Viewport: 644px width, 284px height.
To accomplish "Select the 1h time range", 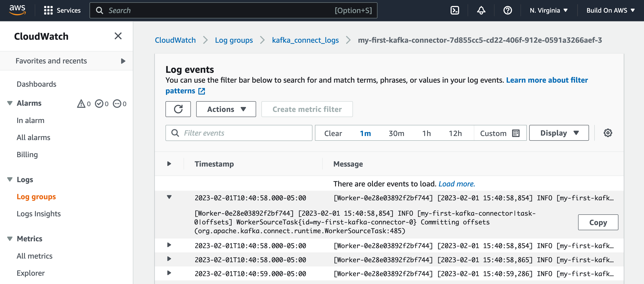I will (426, 133).
